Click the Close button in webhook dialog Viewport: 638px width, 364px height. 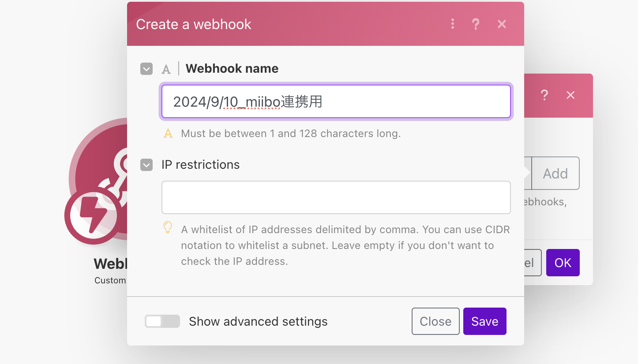(x=435, y=321)
